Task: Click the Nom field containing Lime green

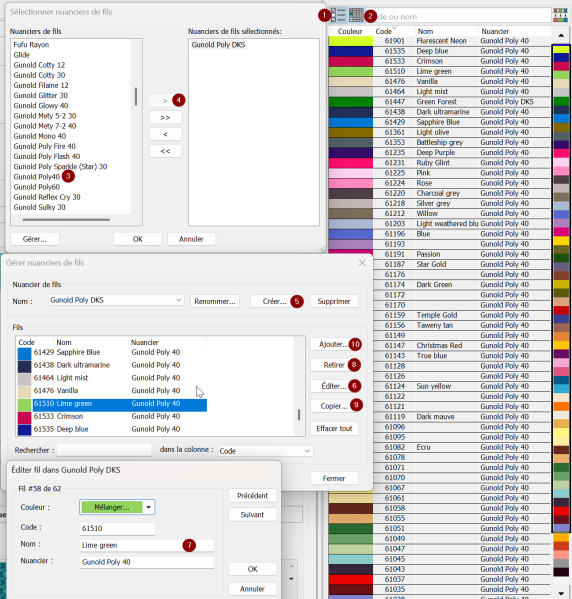Action: click(x=147, y=545)
